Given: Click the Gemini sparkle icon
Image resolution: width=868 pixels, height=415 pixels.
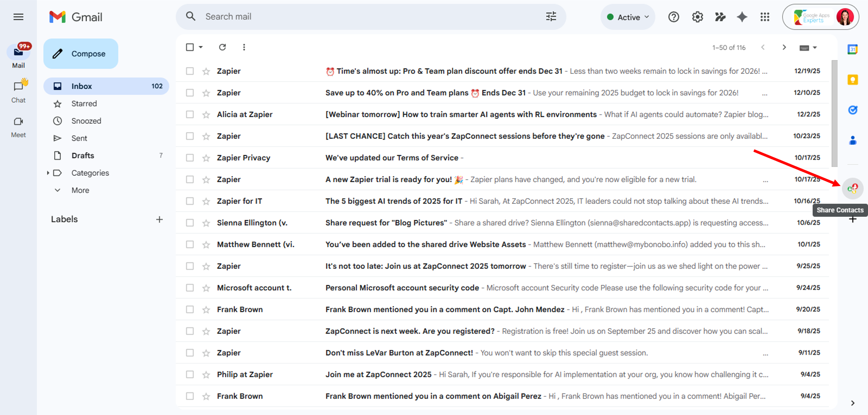Looking at the screenshot, I should coord(742,17).
